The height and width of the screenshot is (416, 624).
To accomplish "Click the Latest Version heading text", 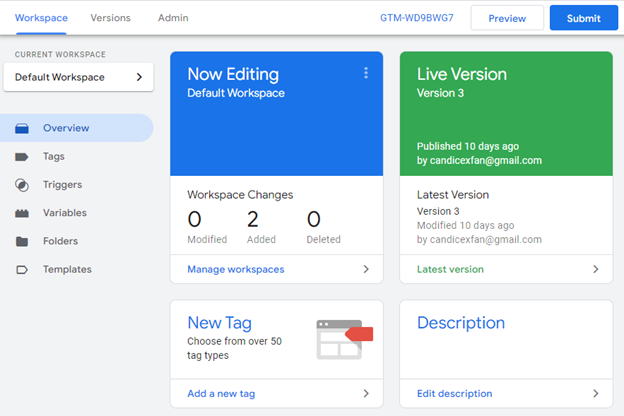I will [453, 195].
